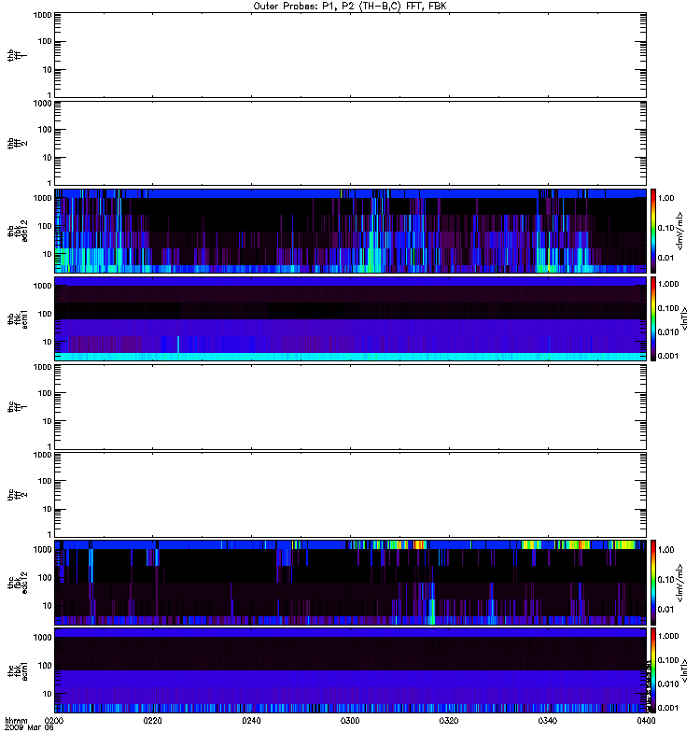Select the empty thb fff 2 plot panel
Viewport: 700px width, 747px height.
pyautogui.click(x=350, y=143)
